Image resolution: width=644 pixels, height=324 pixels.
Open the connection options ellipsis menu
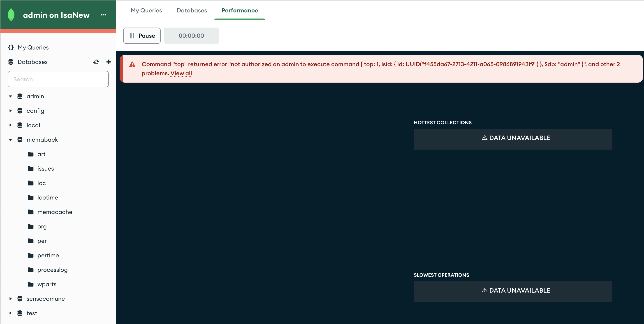tap(103, 15)
